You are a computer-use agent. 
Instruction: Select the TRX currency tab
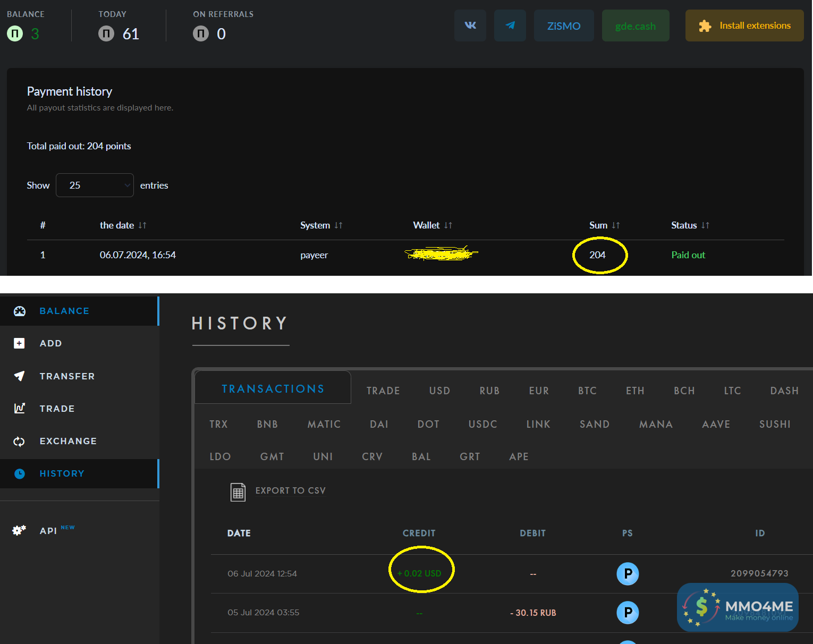click(218, 424)
